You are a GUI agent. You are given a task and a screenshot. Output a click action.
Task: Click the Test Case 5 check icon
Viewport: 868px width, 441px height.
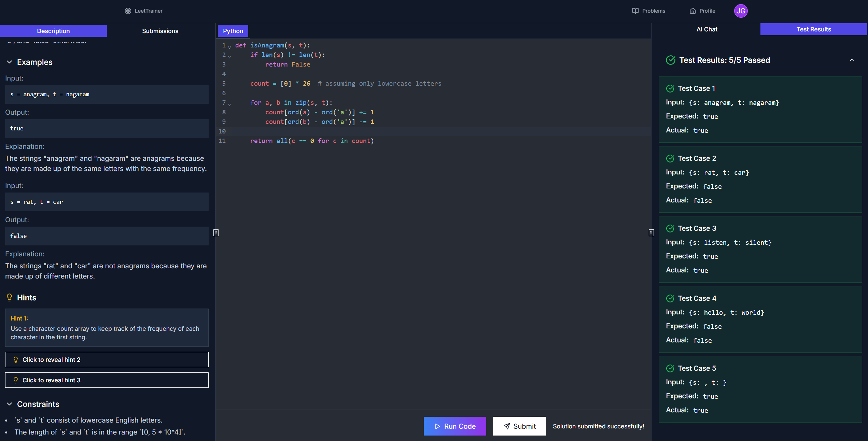click(x=670, y=369)
